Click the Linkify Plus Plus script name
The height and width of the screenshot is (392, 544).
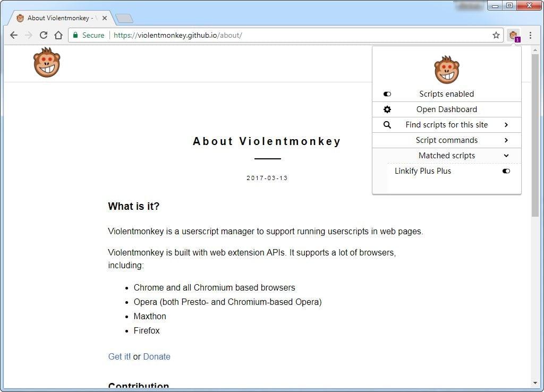point(423,171)
